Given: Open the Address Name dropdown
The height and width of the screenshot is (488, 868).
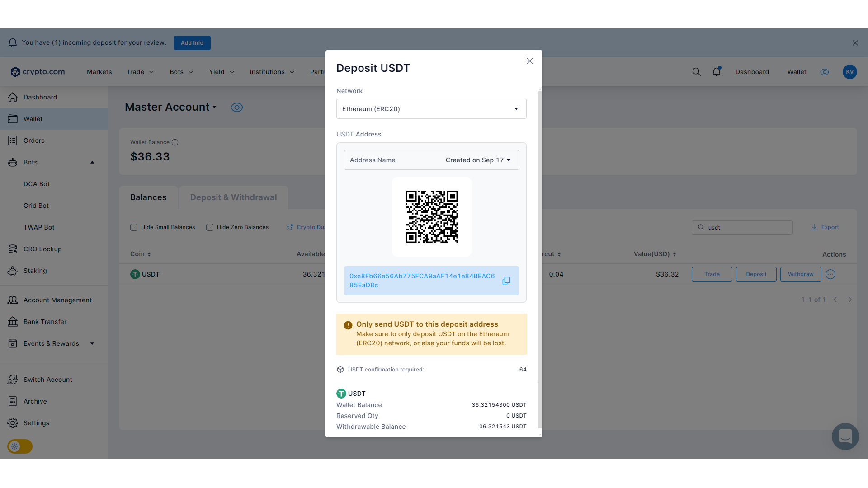Looking at the screenshot, I should click(431, 160).
